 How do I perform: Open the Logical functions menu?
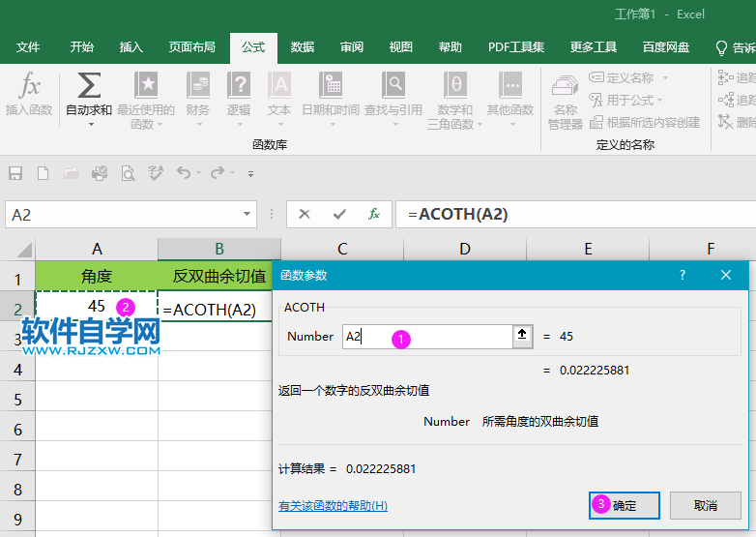pos(238,97)
